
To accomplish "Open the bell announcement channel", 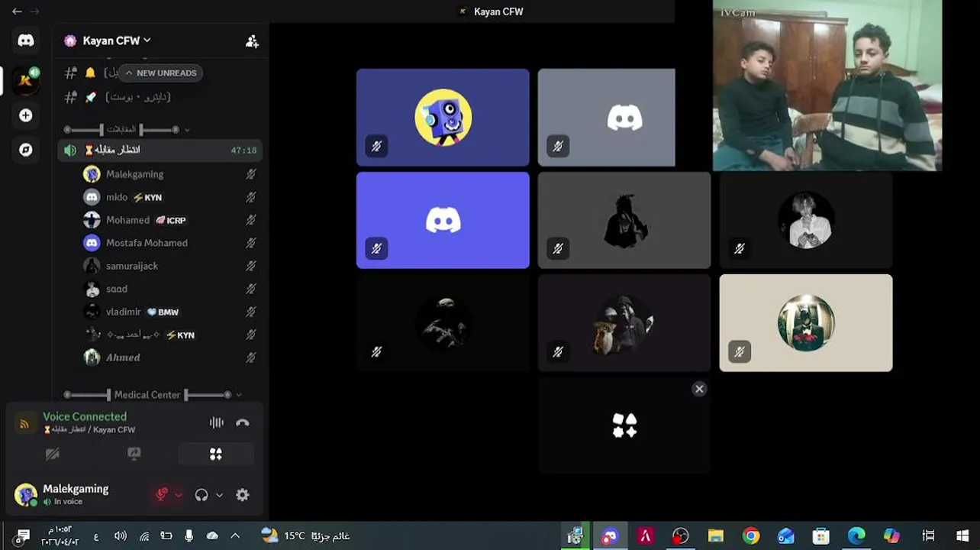I will tap(90, 73).
